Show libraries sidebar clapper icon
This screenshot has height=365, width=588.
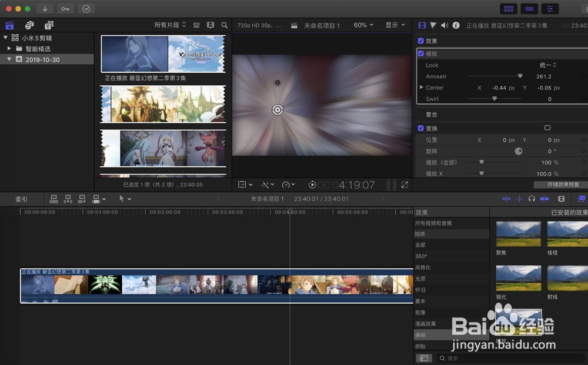click(x=9, y=25)
